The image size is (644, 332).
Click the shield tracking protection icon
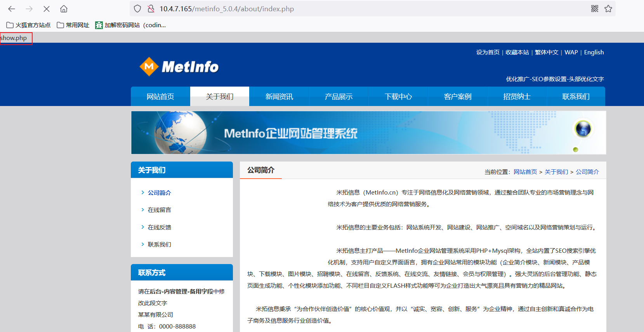137,9
